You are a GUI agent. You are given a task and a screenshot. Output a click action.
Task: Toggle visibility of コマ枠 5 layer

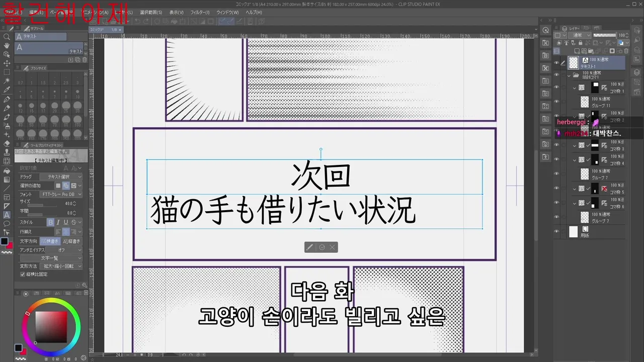pyautogui.click(x=556, y=189)
